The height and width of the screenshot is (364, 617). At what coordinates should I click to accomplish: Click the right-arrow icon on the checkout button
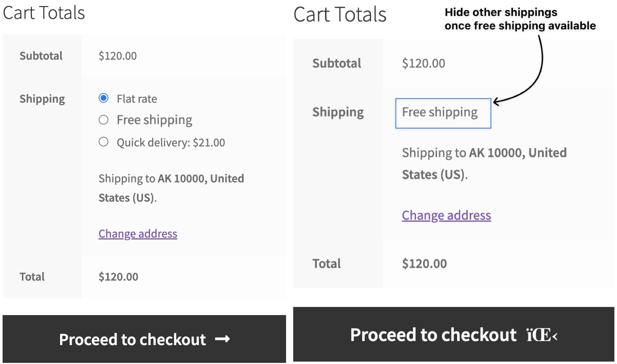(222, 339)
